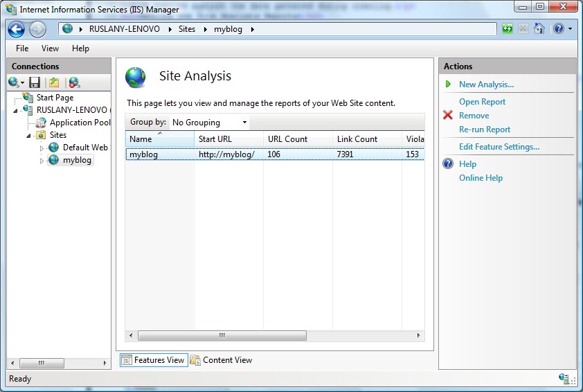The image size is (583, 392).
Task: Go back with the blue back arrow
Action: (17, 29)
